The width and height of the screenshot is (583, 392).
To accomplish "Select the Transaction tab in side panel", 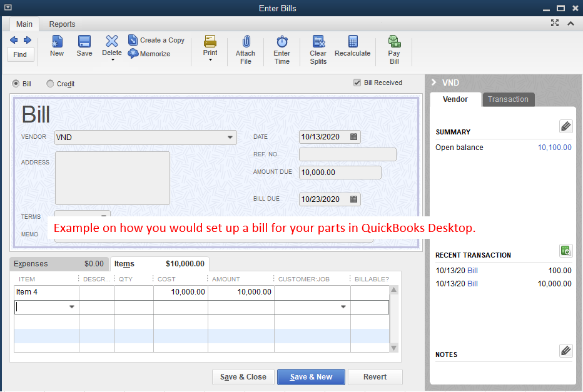I will [509, 99].
